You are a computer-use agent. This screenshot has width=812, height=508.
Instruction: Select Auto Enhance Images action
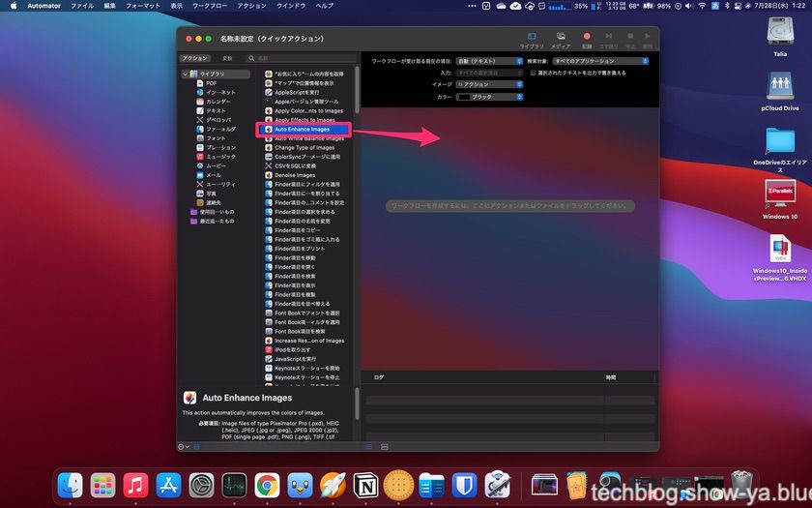[x=302, y=129]
